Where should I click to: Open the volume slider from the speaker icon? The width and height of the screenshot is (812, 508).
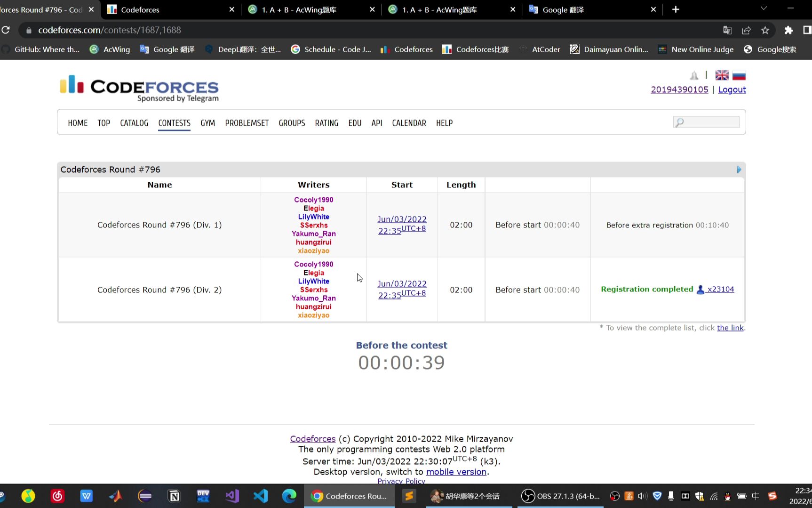click(x=642, y=496)
